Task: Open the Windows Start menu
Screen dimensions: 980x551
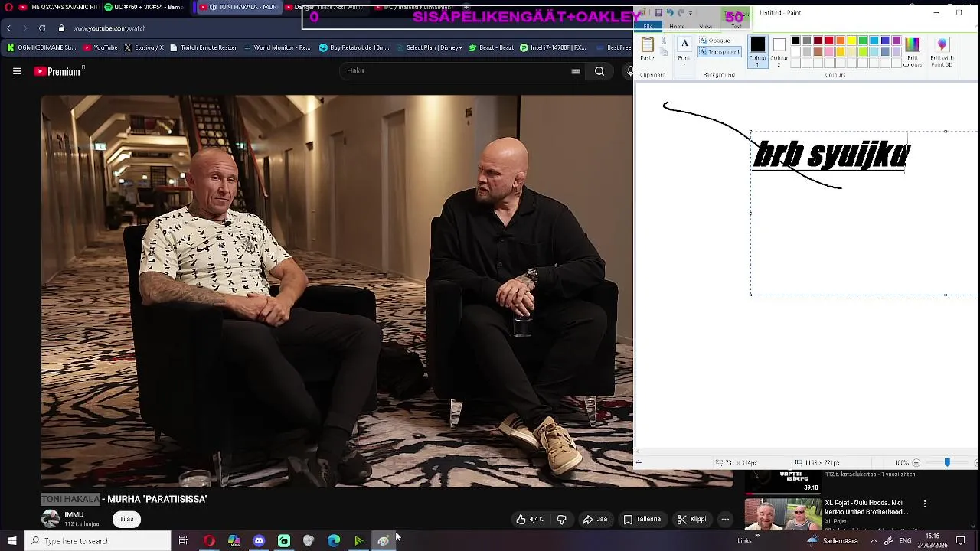Action: tap(11, 541)
